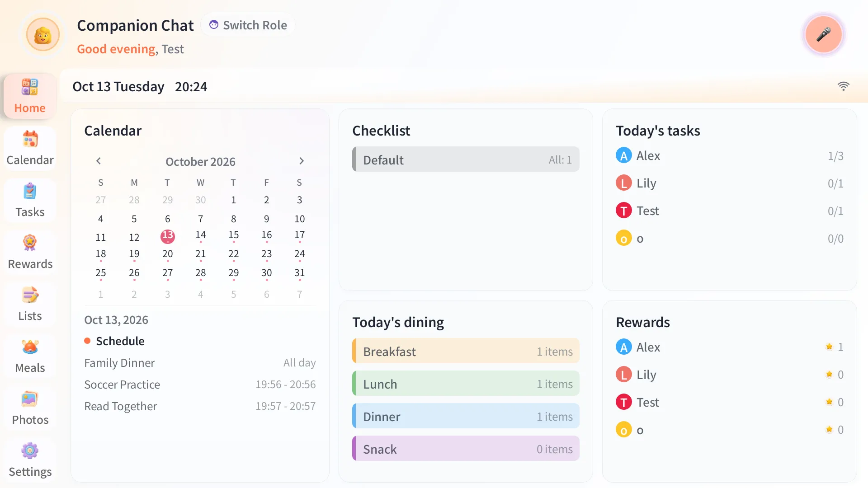Click the 'o' avatar in Rewards

point(623,430)
